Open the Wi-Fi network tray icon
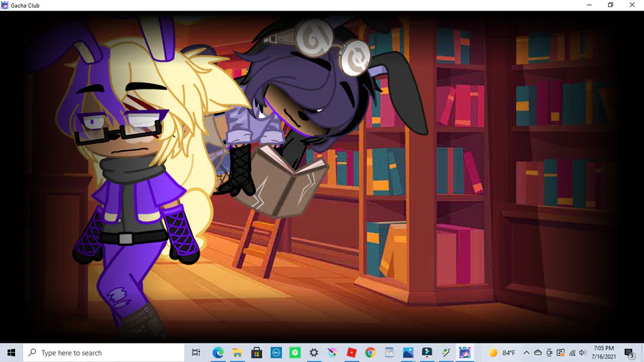 pyautogui.click(x=572, y=353)
